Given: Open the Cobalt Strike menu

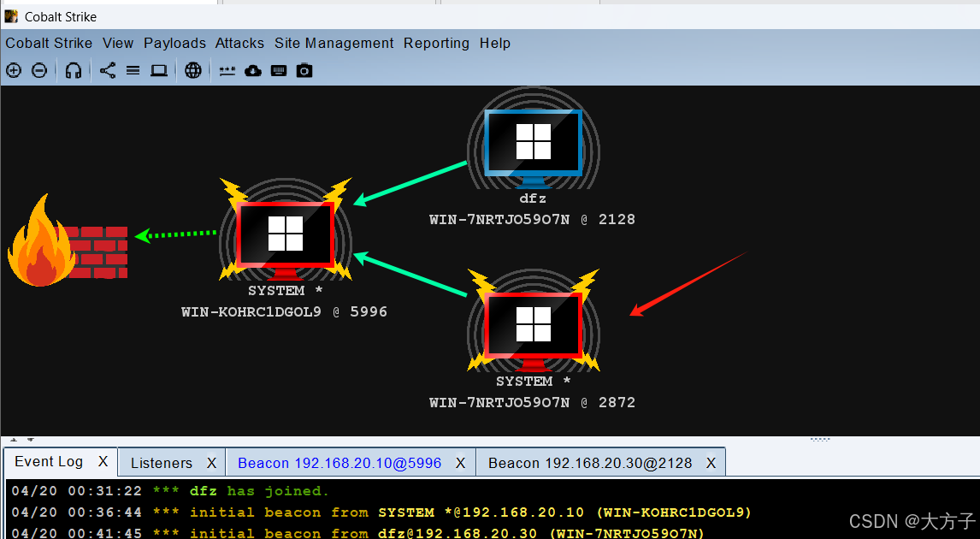Looking at the screenshot, I should (49, 43).
